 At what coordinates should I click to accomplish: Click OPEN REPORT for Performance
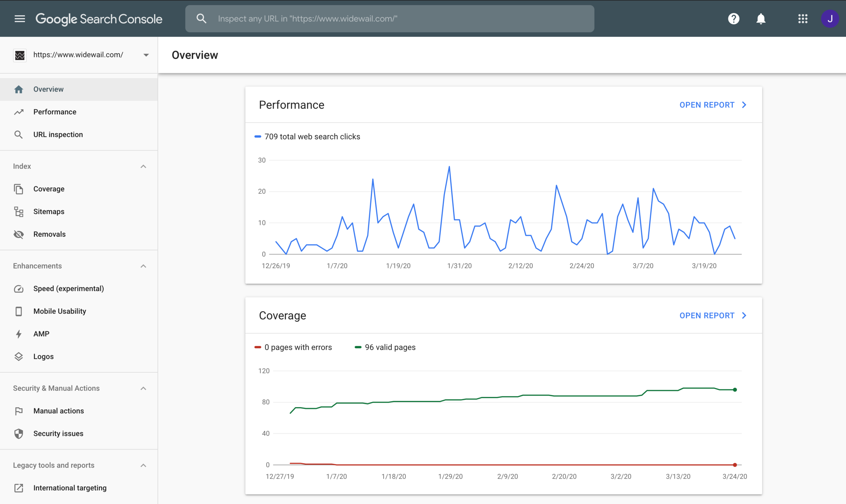coord(707,105)
